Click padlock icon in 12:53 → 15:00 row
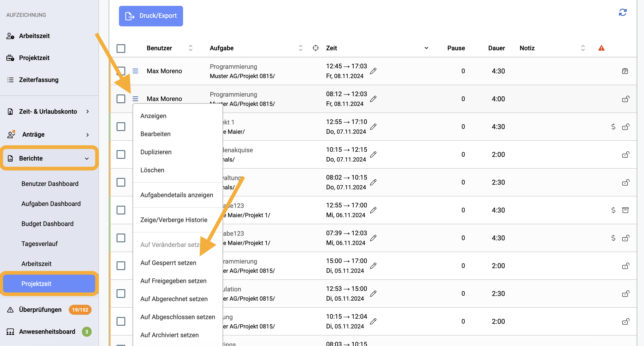The width and height of the screenshot is (644, 346). (625, 293)
